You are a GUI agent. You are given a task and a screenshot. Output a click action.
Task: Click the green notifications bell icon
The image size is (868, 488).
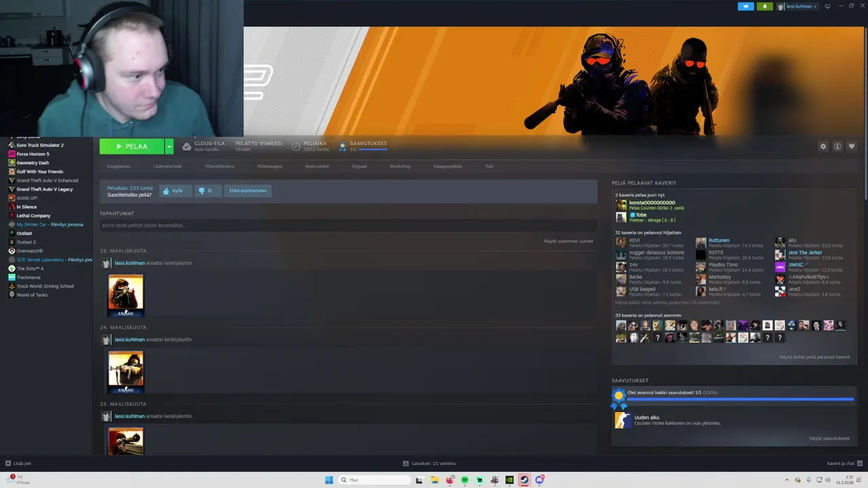(765, 6)
